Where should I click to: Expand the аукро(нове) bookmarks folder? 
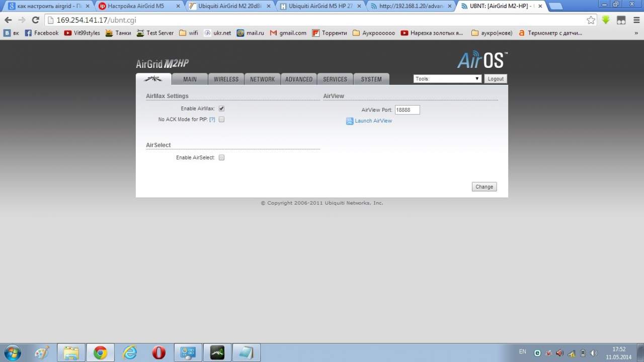tap(492, 33)
